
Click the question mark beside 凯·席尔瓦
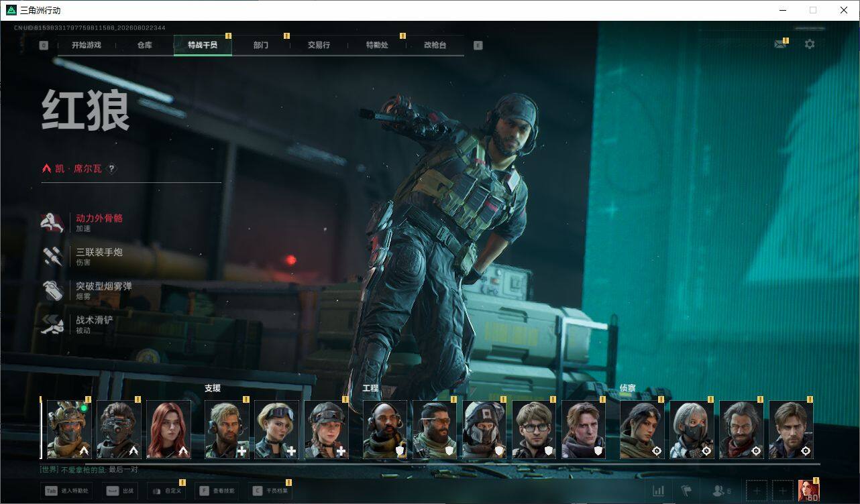point(112,169)
